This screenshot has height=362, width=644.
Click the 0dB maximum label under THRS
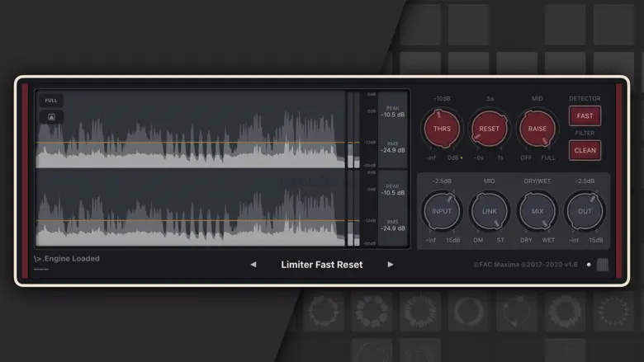pyautogui.click(x=453, y=157)
